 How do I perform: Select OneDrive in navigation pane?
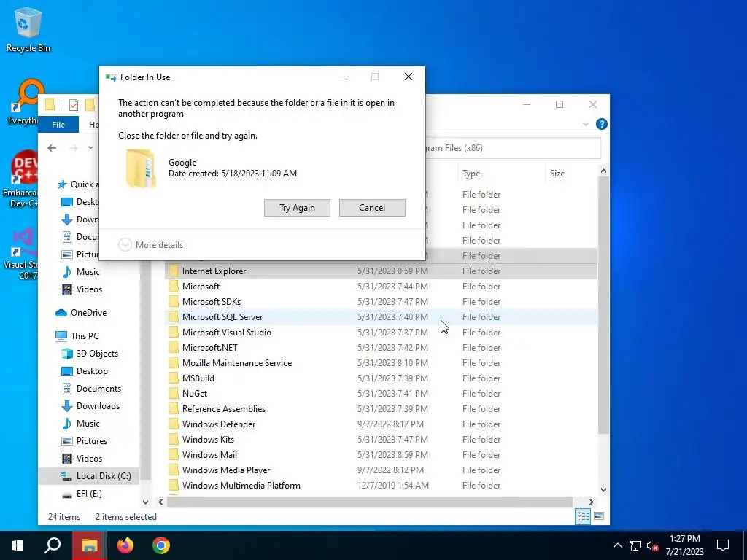point(88,313)
